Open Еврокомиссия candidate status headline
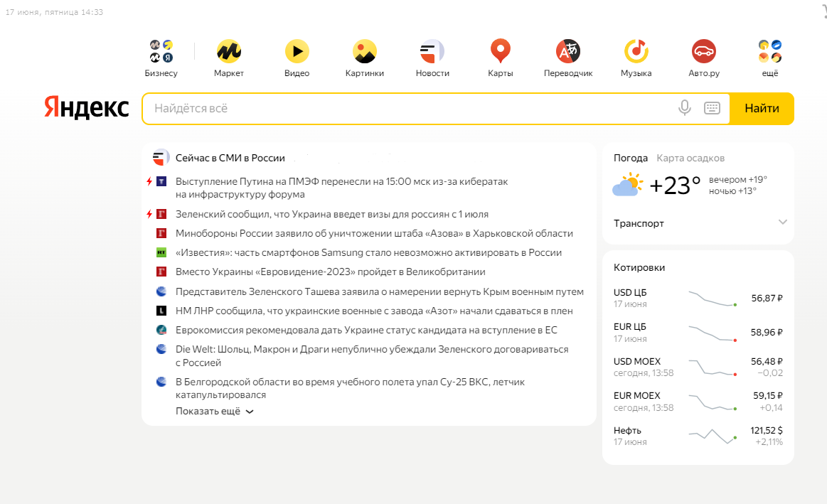Image resolution: width=827 pixels, height=504 pixels. [366, 330]
